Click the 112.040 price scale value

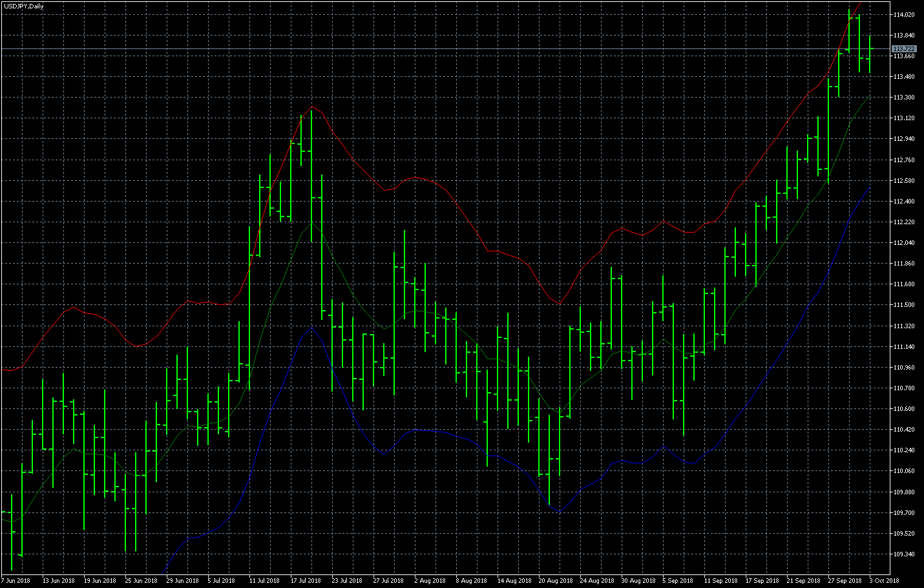(904, 243)
